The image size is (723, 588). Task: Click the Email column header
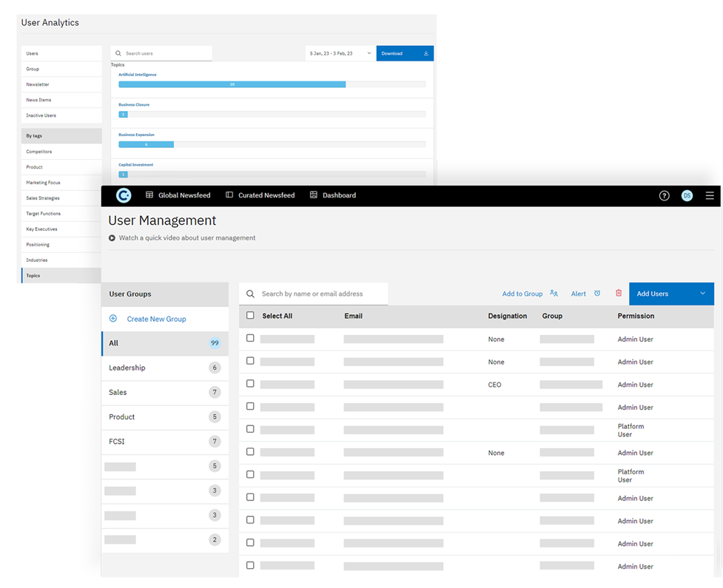tap(353, 316)
